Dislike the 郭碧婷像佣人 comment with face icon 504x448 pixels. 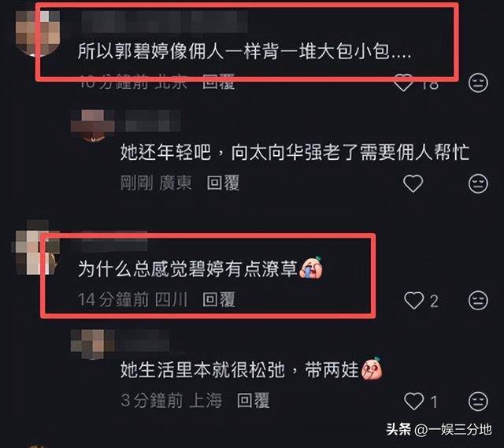tap(478, 83)
